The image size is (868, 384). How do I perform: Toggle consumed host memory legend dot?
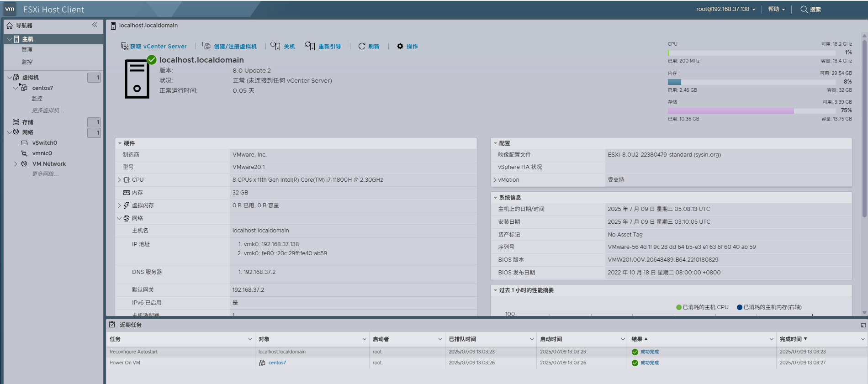coord(740,307)
